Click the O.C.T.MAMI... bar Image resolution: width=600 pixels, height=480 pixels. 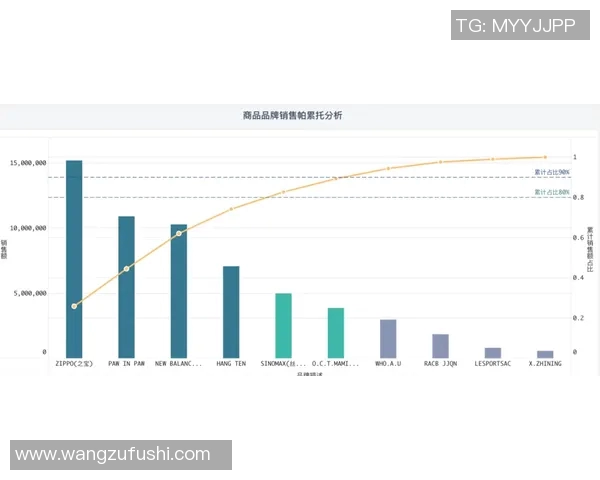pos(336,333)
